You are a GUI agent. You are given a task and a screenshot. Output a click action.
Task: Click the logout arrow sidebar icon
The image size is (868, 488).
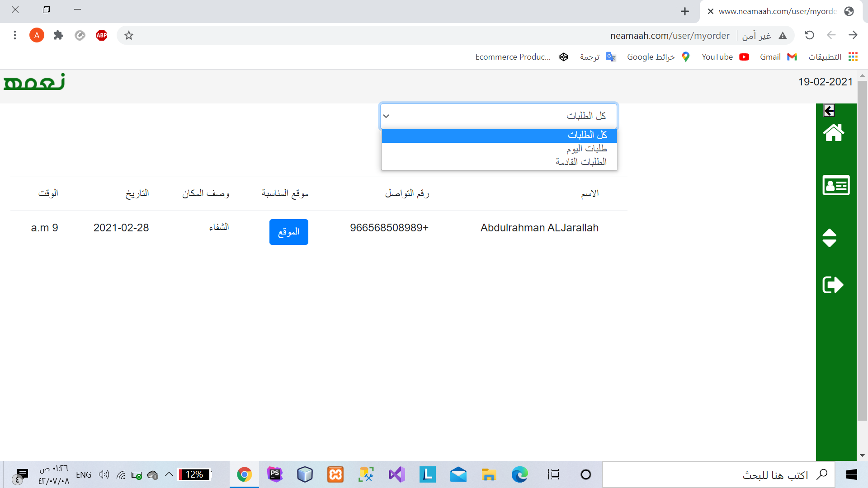[833, 285]
